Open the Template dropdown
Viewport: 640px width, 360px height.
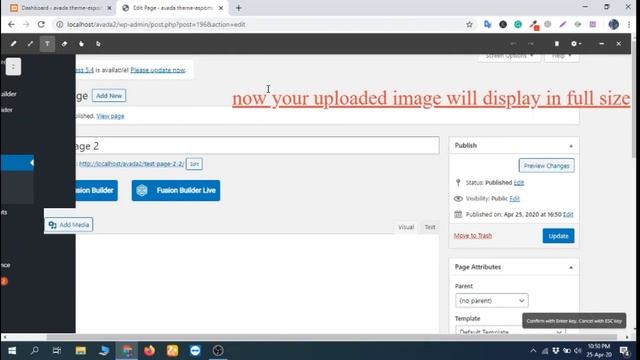(x=511, y=331)
